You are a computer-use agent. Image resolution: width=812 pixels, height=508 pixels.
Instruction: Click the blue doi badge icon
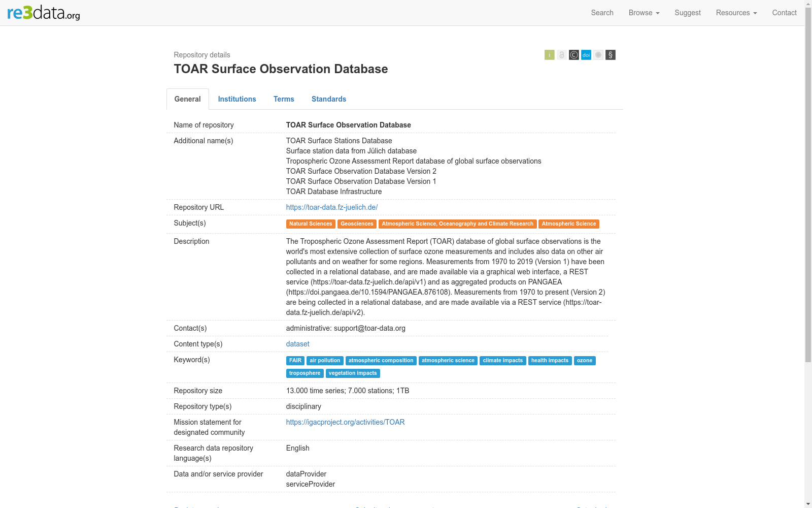tap(586, 55)
